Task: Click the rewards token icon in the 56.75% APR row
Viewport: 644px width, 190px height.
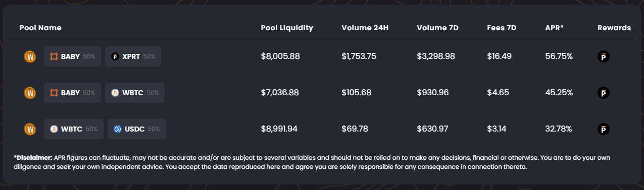Action: 603,56
